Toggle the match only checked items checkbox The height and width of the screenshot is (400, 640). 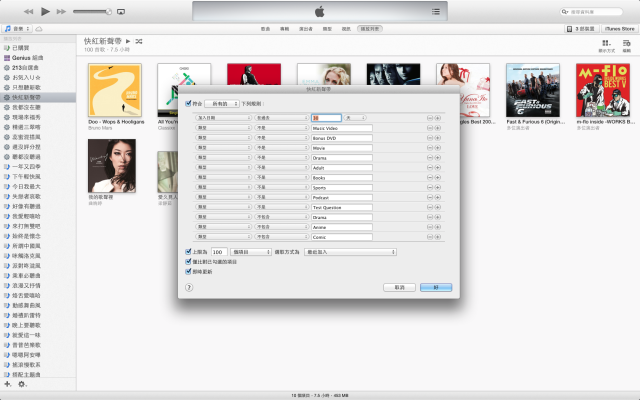pyautogui.click(x=188, y=262)
